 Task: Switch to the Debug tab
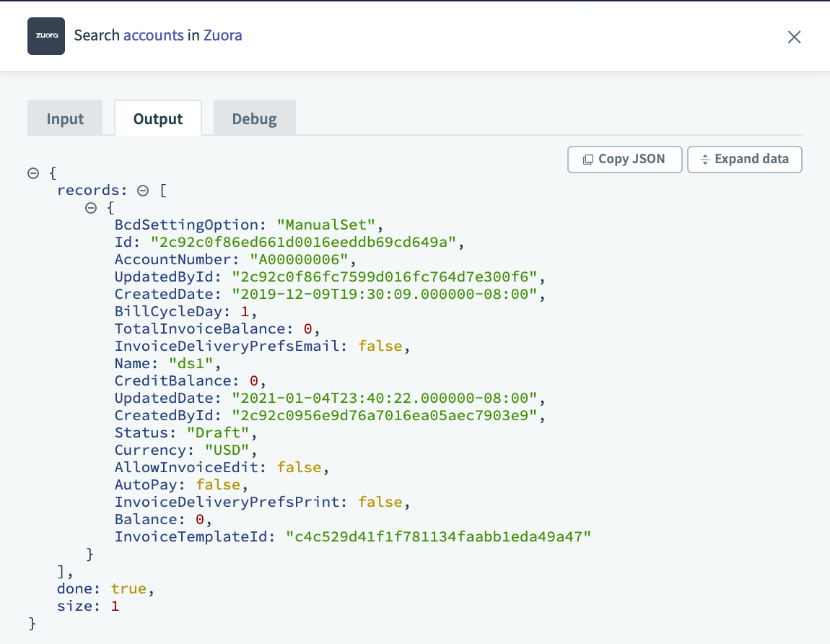coord(254,118)
